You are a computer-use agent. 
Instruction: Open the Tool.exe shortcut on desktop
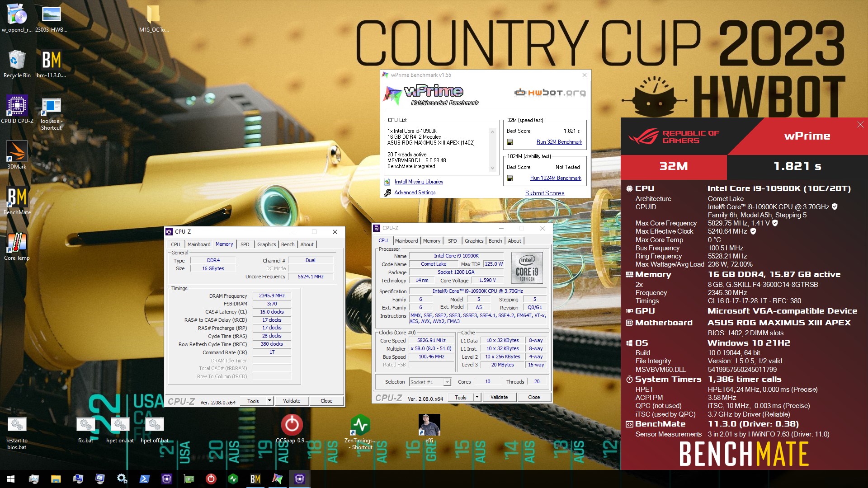point(51,113)
